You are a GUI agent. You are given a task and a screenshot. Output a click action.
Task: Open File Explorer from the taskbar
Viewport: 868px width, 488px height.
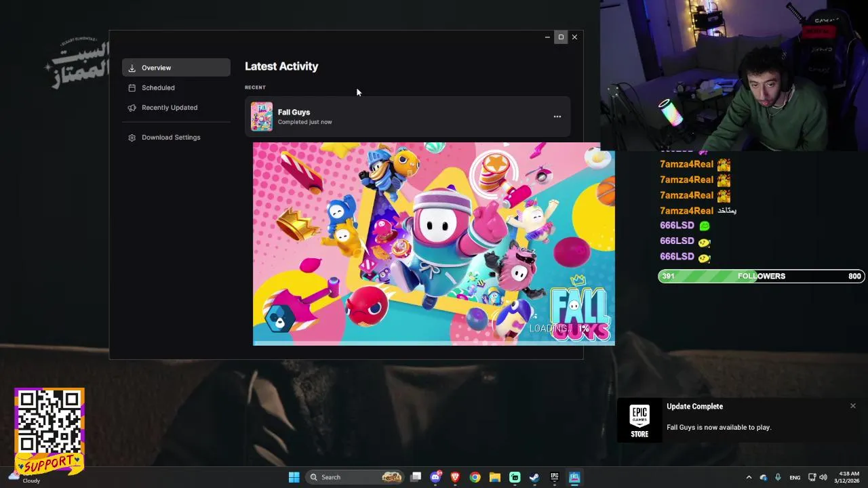(x=495, y=477)
